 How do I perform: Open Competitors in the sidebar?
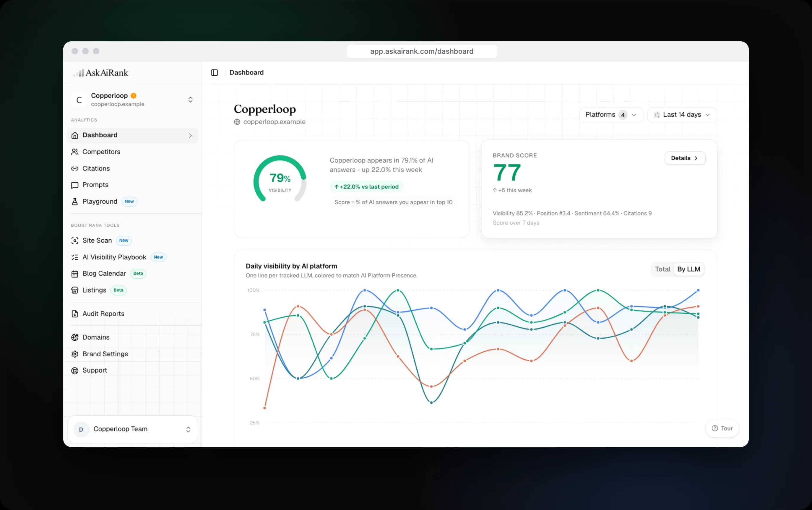pyautogui.click(x=132, y=152)
